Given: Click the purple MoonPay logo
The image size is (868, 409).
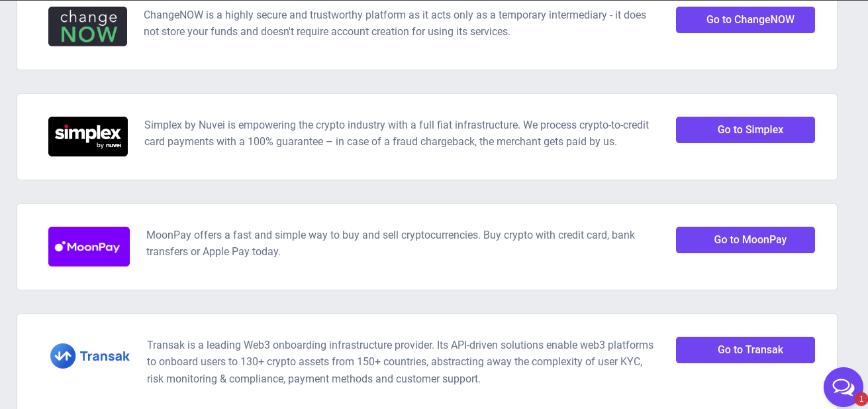Looking at the screenshot, I should 89,247.
